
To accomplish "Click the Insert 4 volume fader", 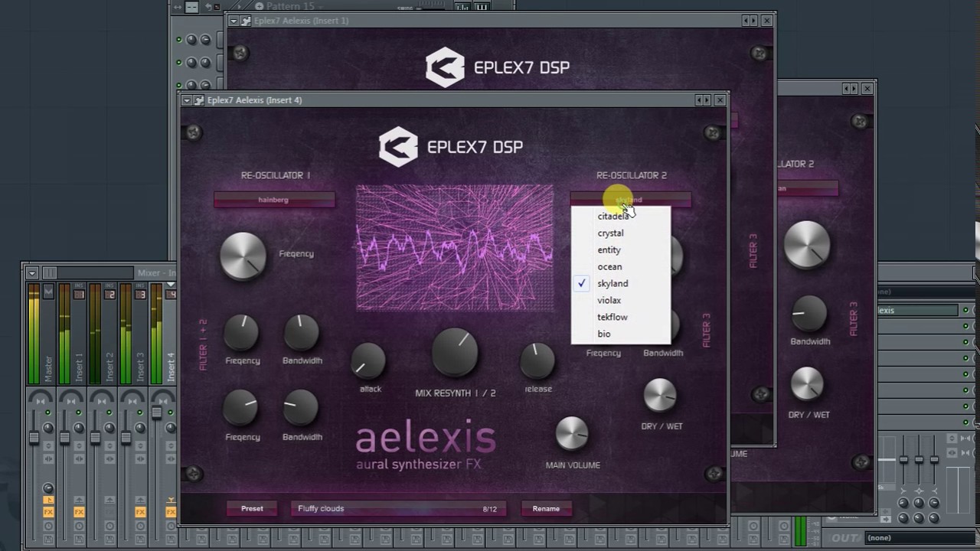I will pos(156,412).
